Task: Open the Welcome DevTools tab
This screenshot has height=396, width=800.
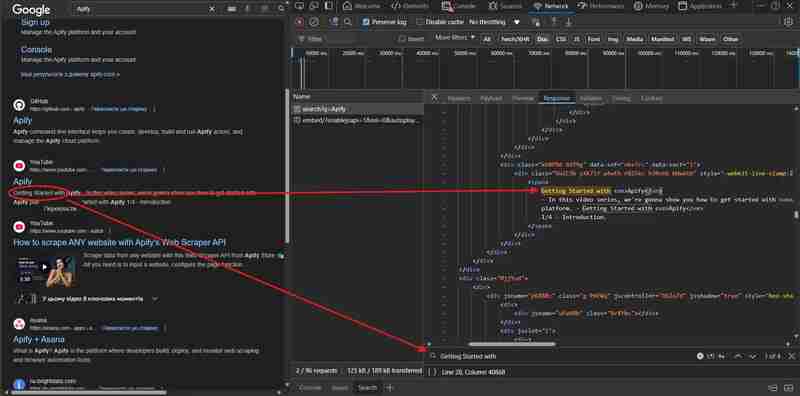Action: point(362,6)
